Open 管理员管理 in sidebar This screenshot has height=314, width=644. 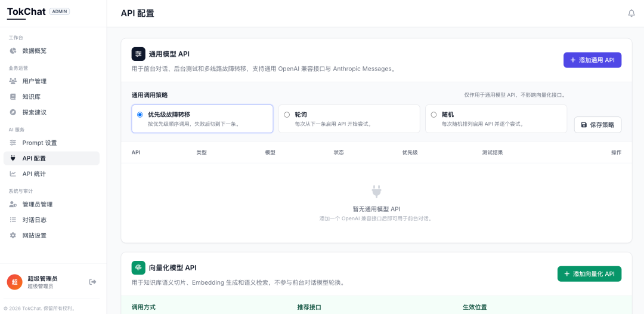[51, 204]
